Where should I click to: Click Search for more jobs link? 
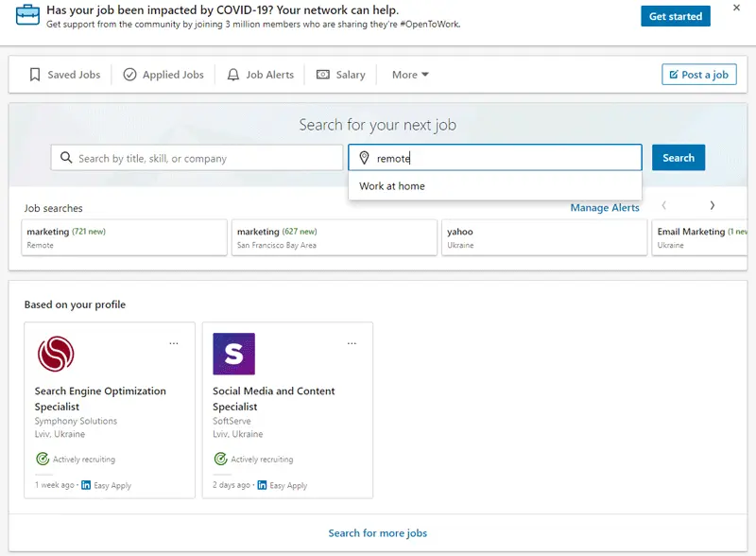(377, 533)
